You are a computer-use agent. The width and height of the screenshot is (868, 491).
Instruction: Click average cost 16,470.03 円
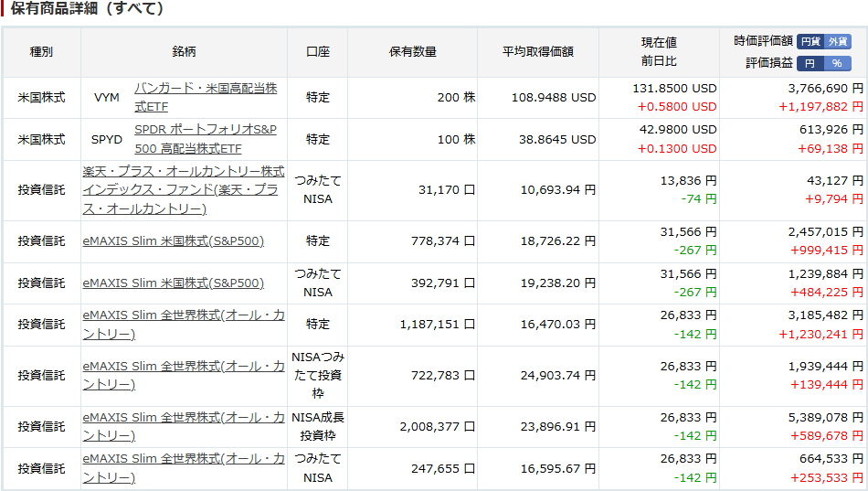pos(558,325)
